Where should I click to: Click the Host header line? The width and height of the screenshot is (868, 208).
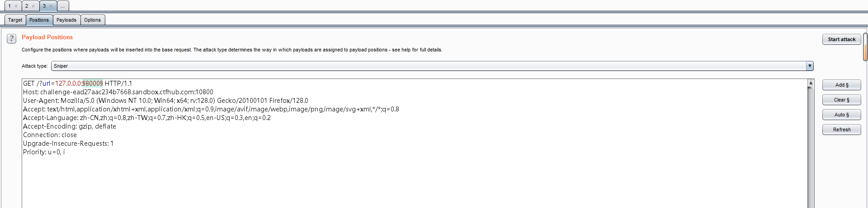click(x=118, y=92)
